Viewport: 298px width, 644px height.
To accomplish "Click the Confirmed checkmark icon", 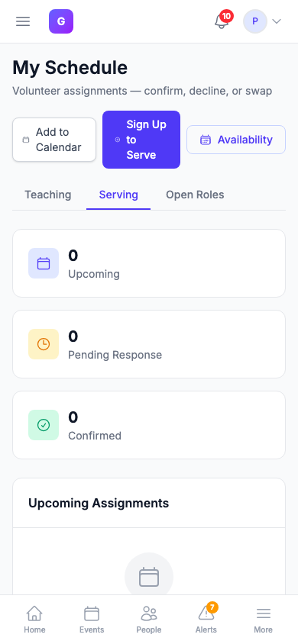I will point(44,425).
